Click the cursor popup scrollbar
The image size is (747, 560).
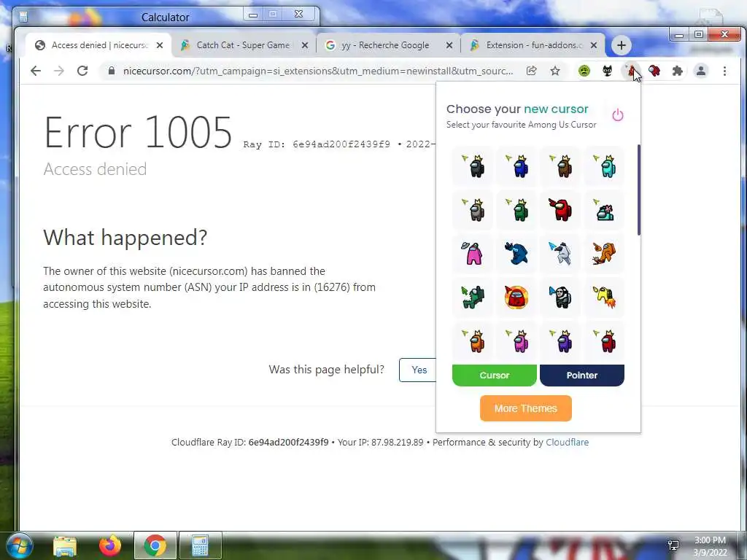[x=638, y=190]
